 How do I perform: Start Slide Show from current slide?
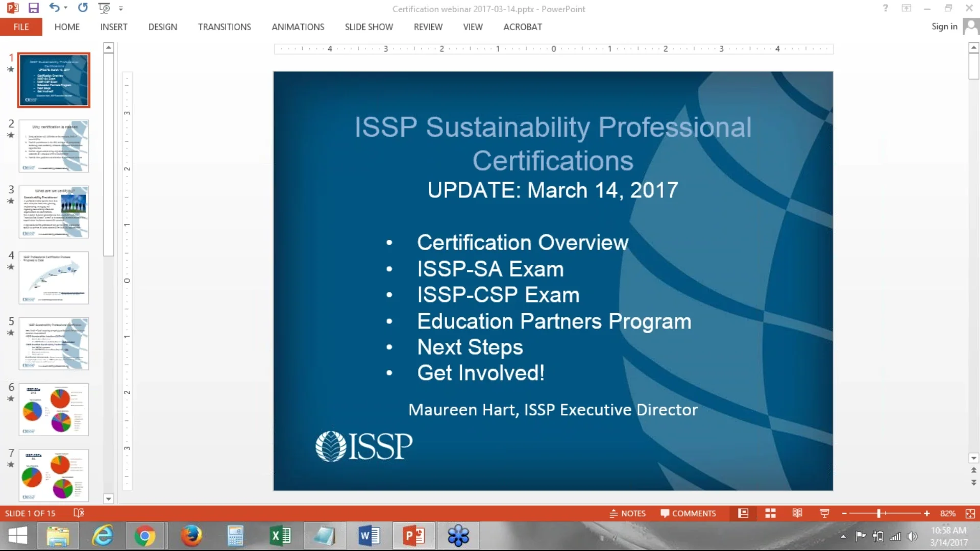pos(824,513)
